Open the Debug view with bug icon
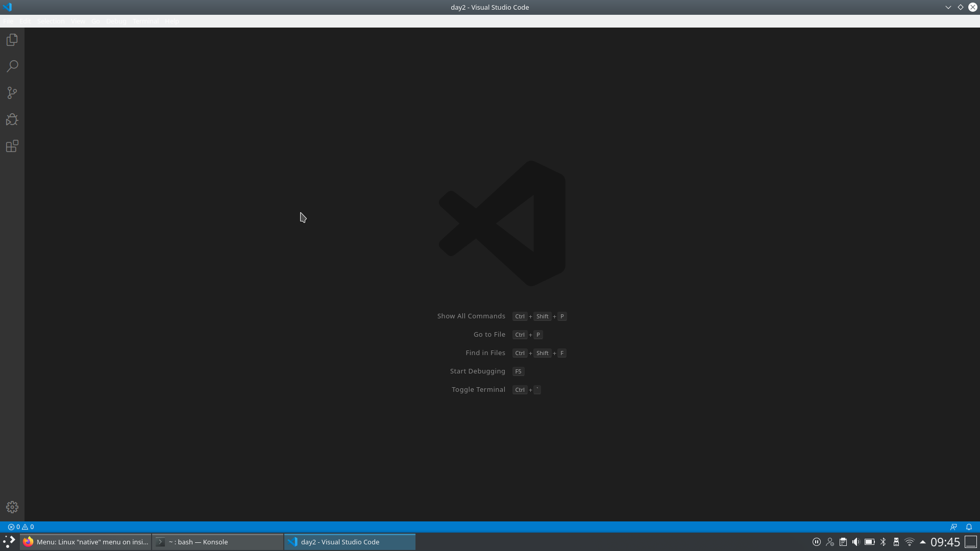Screen dimensions: 980x551 click(x=12, y=119)
